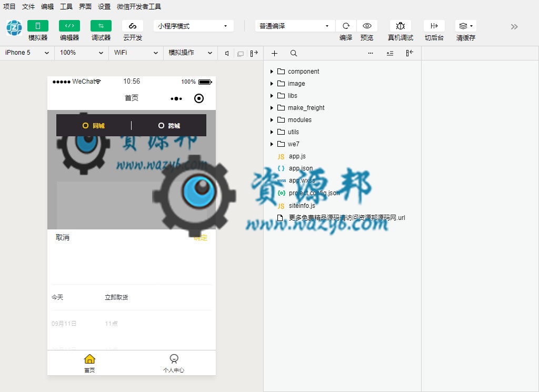The height and width of the screenshot is (392, 539).
Task: Open the 工具 menu
Action: (66, 7)
